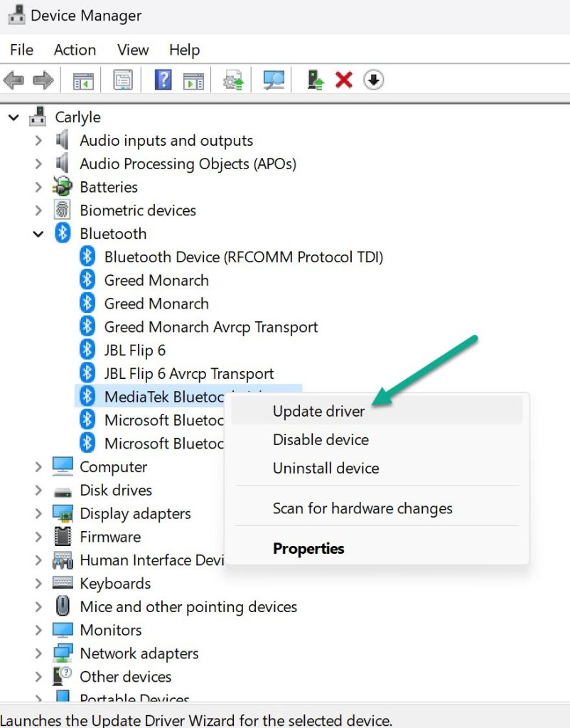Expand the Display adapters category
This screenshot has width=570, height=728.
click(x=38, y=513)
